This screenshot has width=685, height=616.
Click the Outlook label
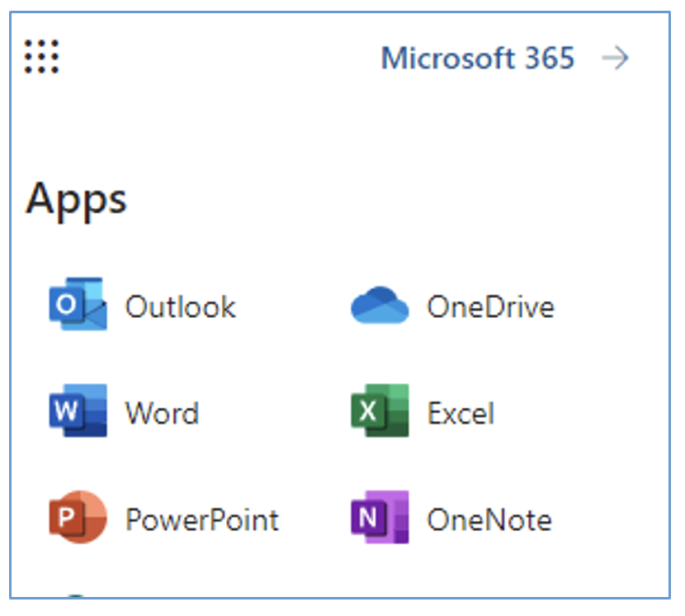click(x=181, y=306)
